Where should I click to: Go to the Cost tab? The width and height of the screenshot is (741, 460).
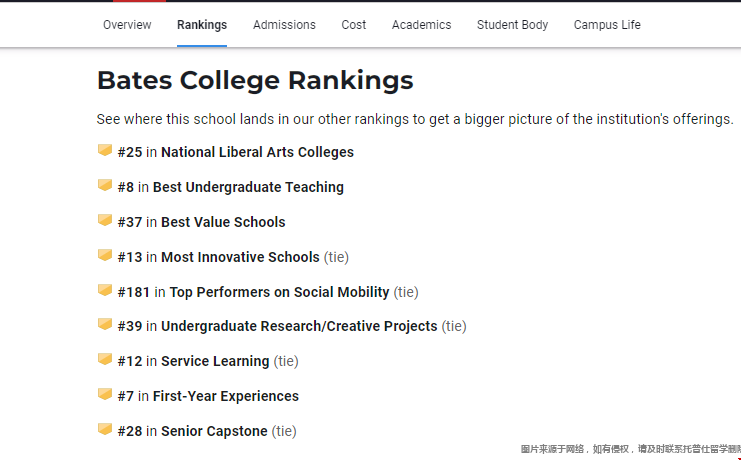click(354, 25)
